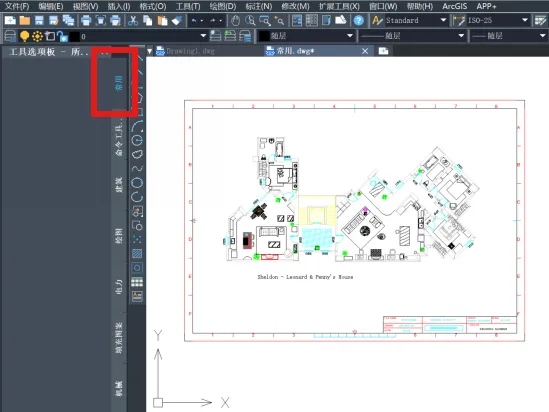The image size is (549, 412).
Task: Toggle the layer lock padlock icon
Action: click(x=63, y=36)
